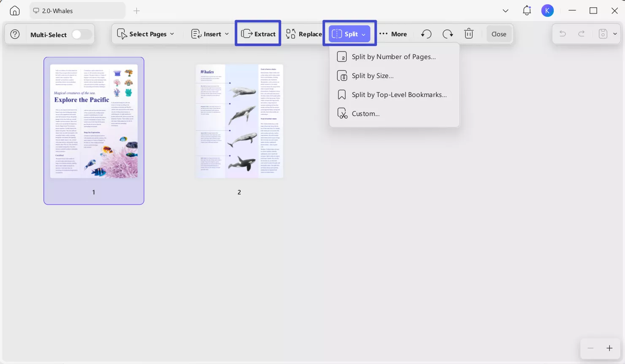Zoom in using the plus control
This screenshot has height=364, width=625.
coord(609,348)
